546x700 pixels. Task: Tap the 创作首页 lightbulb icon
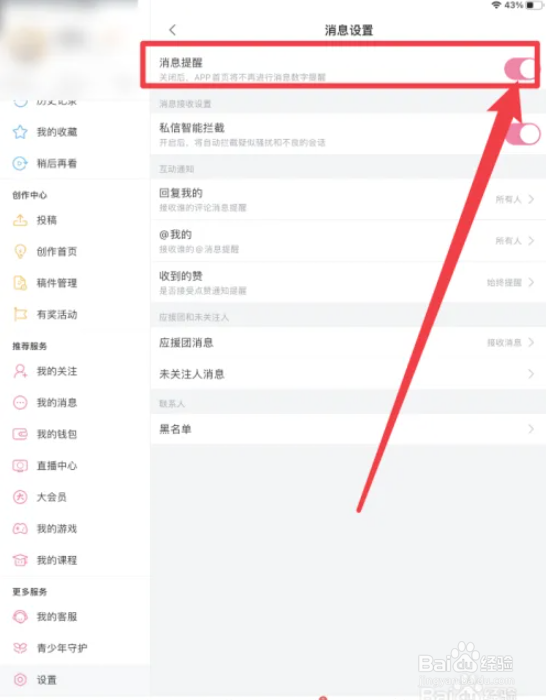(20, 251)
